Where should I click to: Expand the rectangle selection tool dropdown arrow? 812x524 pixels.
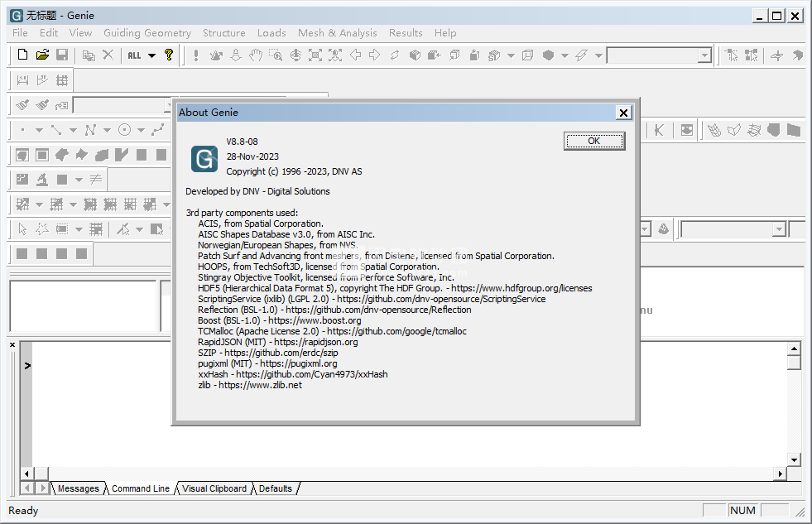click(79, 229)
